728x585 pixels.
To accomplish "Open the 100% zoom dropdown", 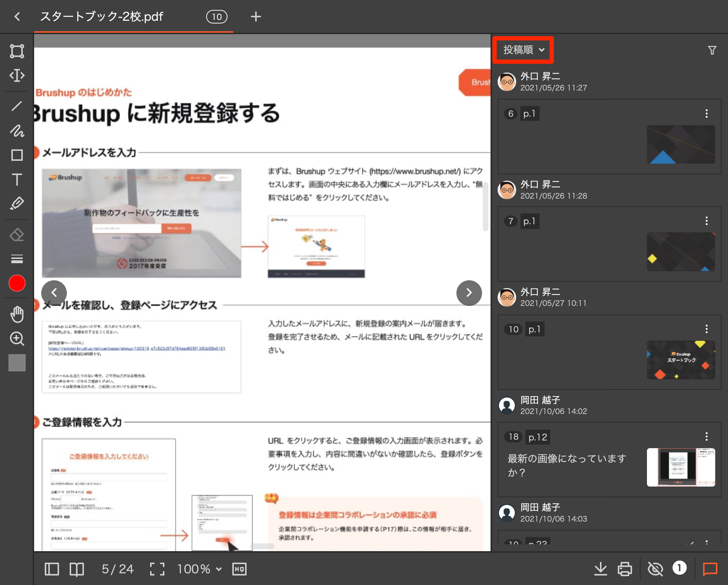I will [x=200, y=569].
